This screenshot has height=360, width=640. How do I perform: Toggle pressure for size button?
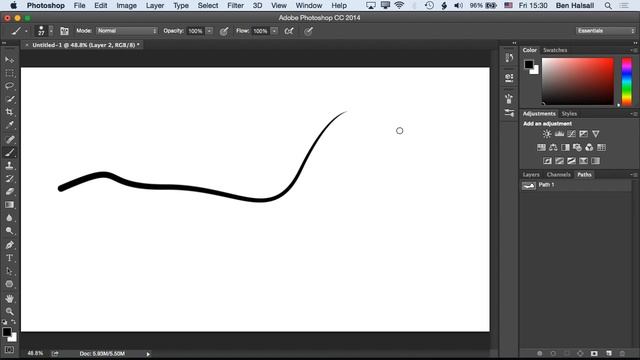click(308, 31)
